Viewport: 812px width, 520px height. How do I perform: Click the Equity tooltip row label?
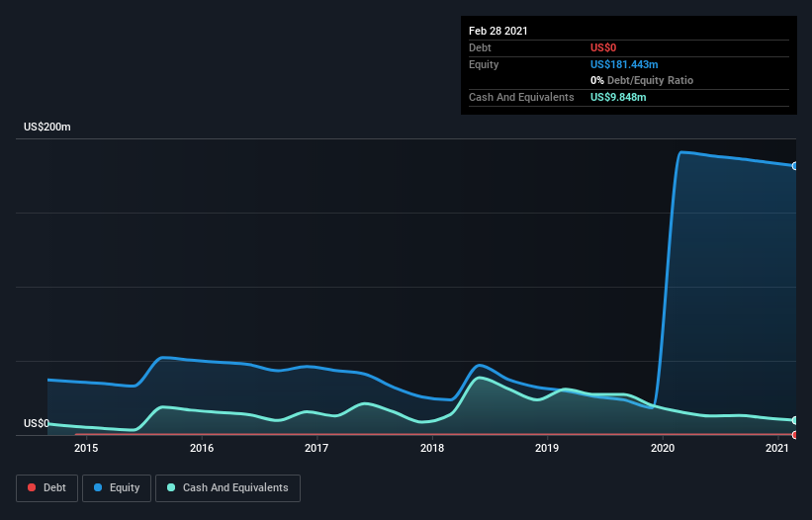pyautogui.click(x=484, y=64)
